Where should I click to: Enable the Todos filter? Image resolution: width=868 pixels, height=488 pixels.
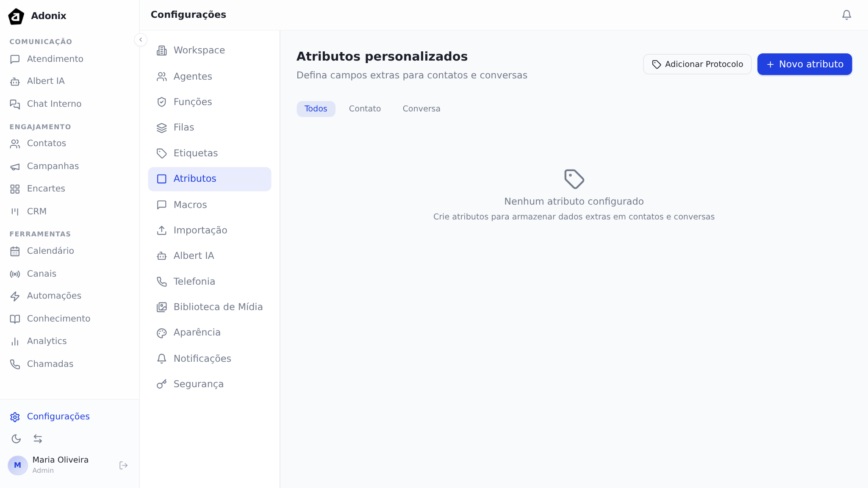pos(316,108)
